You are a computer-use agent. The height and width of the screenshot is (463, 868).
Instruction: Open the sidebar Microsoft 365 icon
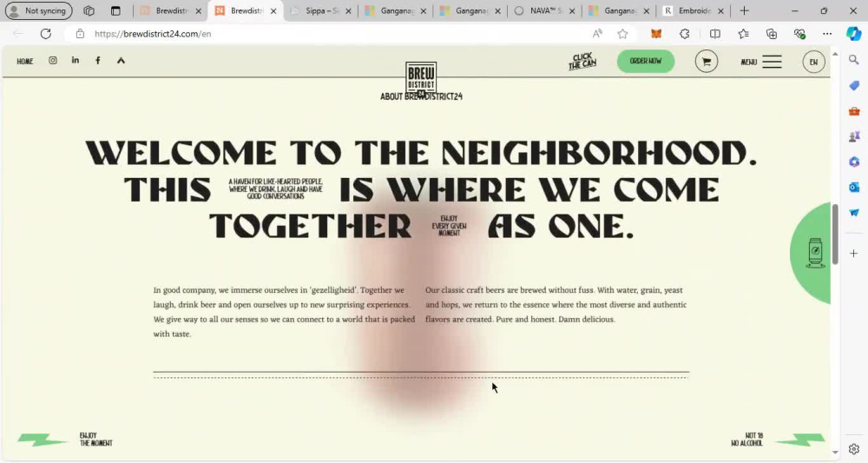click(853, 162)
